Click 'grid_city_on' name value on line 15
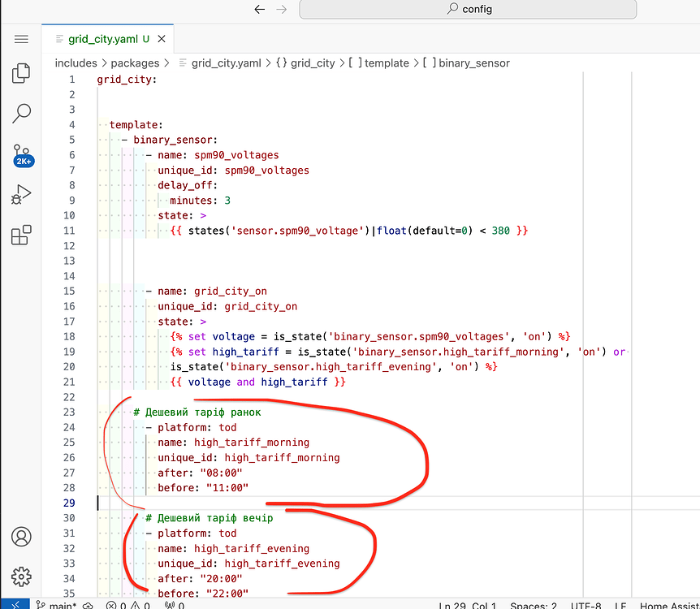This screenshot has height=609, width=700. pos(231,292)
